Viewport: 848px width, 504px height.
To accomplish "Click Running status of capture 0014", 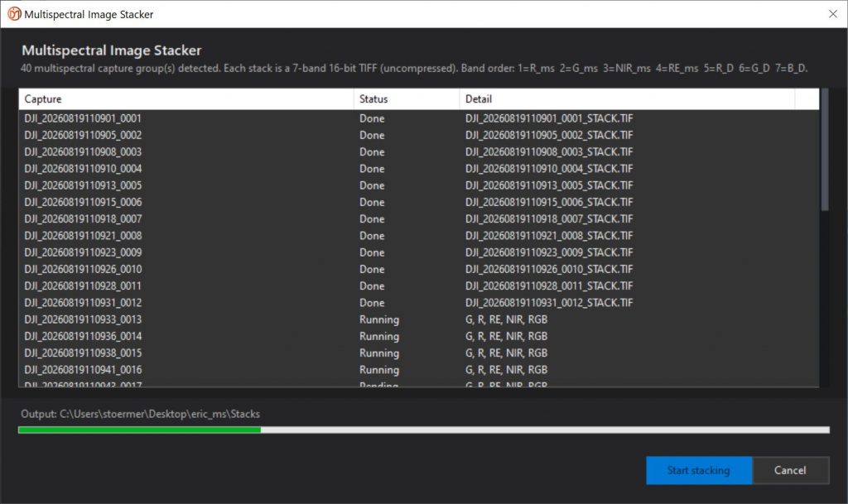I will (379, 336).
